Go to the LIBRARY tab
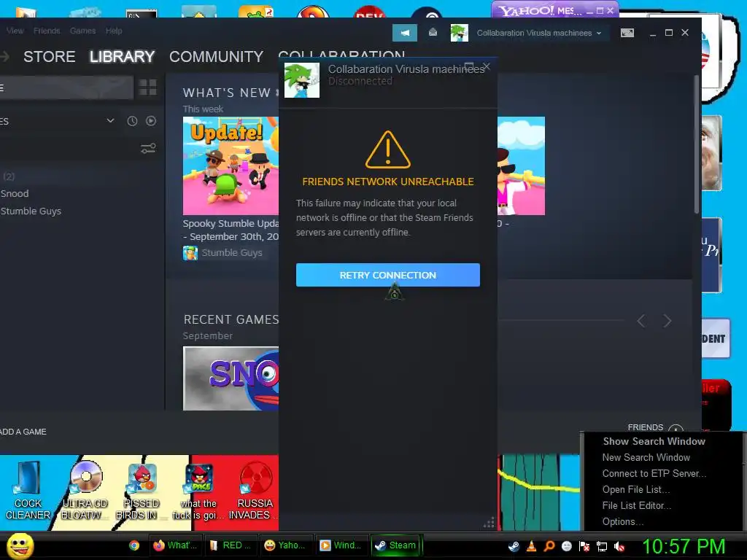This screenshot has height=560, width=747. coord(122,57)
